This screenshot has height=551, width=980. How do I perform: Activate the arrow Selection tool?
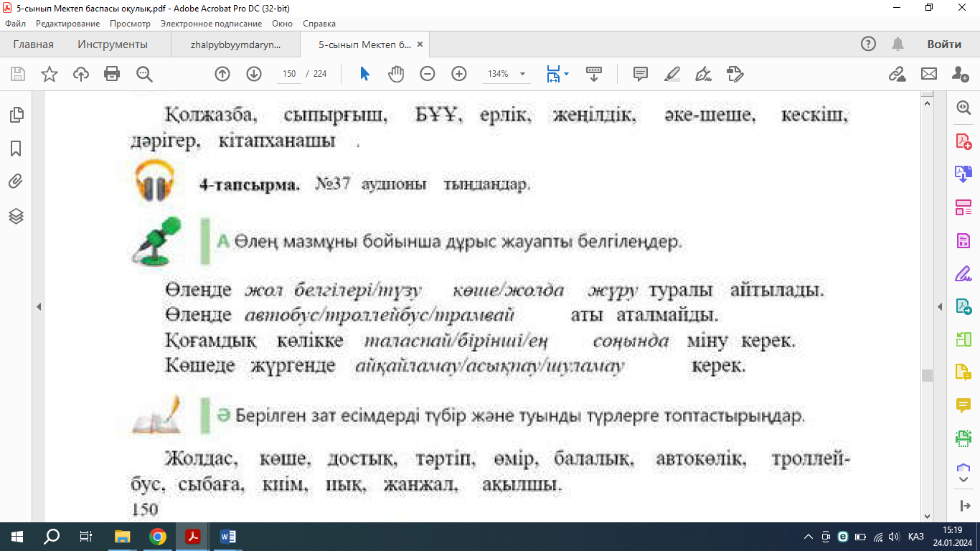coord(364,74)
